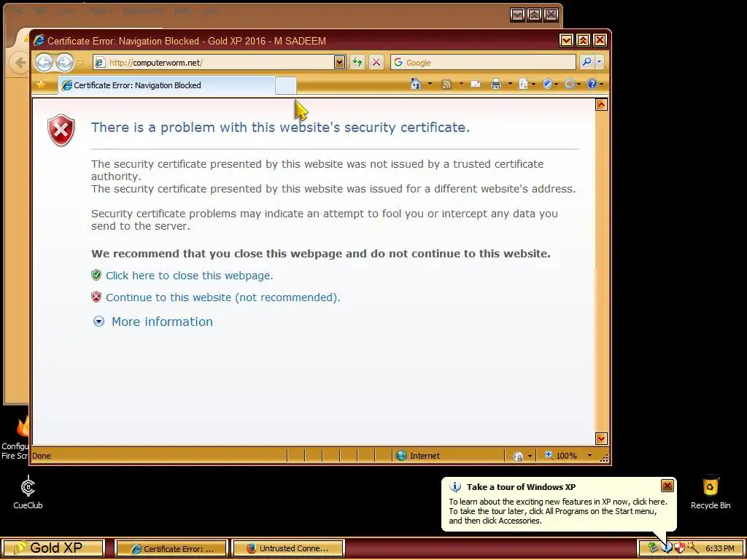The image size is (747, 560).
Task: Click the red security shield tray icon
Action: (x=680, y=548)
